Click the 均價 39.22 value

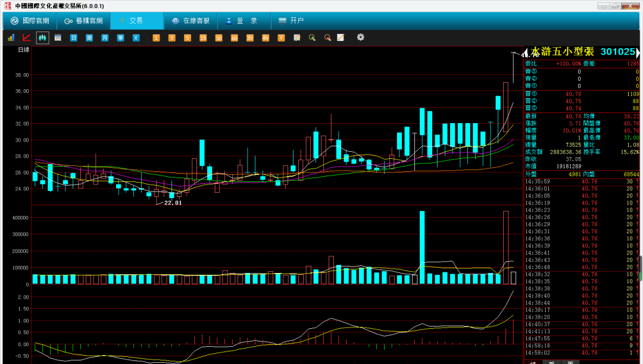click(x=632, y=117)
